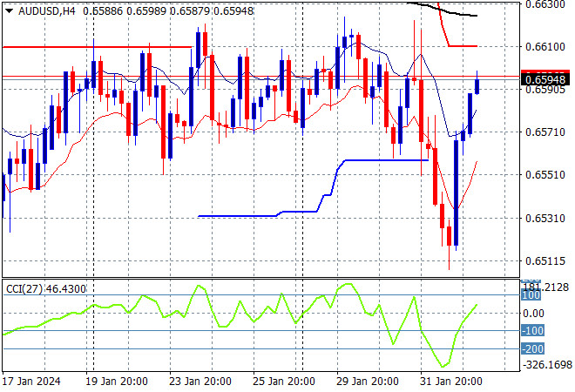Viewport: 575px width, 392px height.
Task: Click the 181.2128 CCI scale value
Action: click(547, 287)
